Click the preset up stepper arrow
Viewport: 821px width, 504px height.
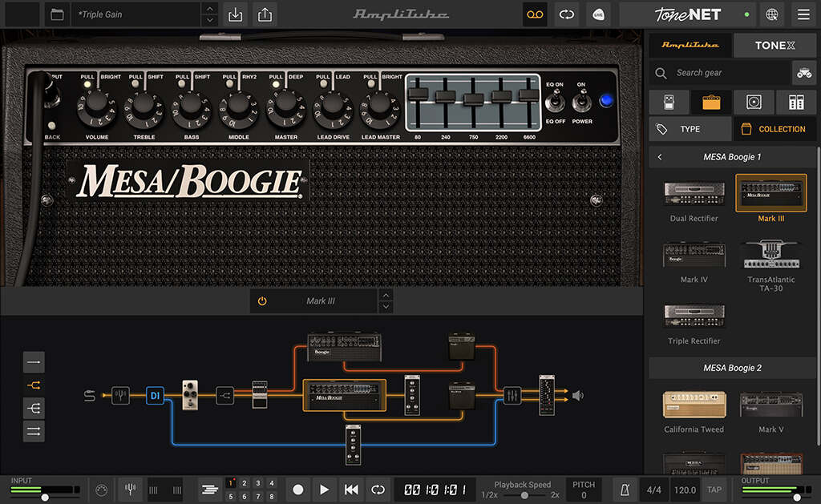(210, 10)
